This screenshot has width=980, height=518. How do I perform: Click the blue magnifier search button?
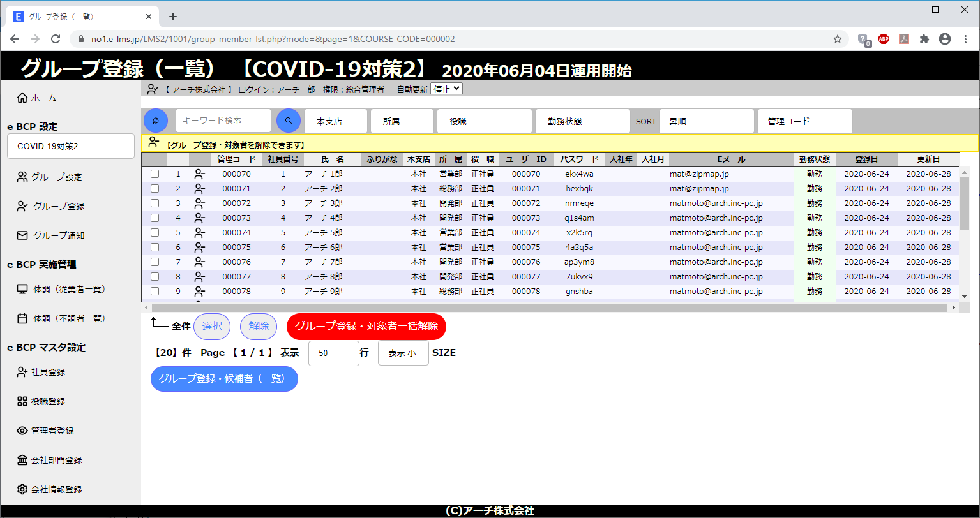click(288, 121)
